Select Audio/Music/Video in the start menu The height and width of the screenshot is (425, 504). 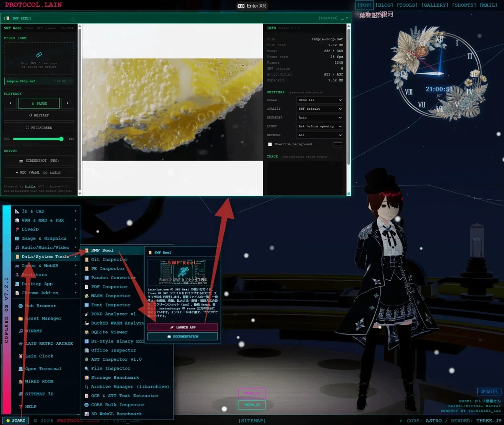click(45, 248)
